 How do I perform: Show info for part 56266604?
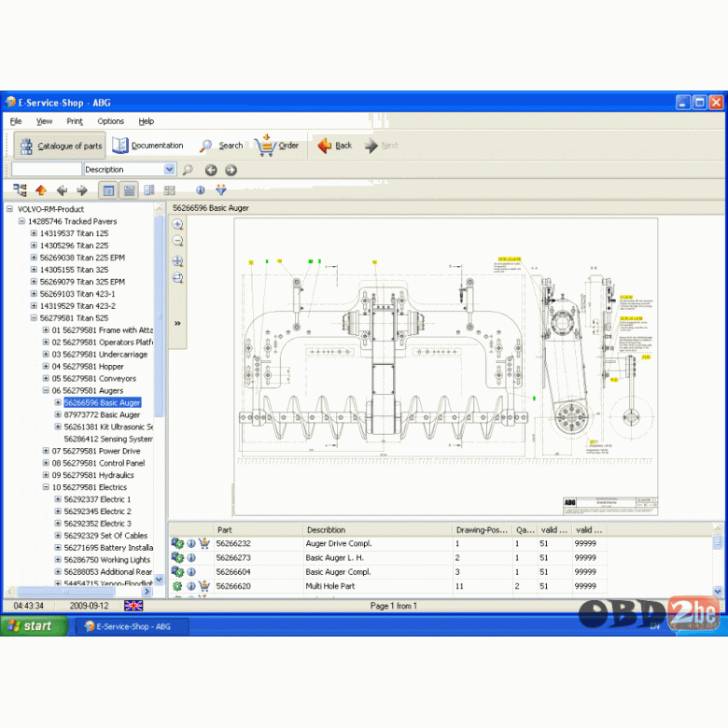[x=191, y=572]
